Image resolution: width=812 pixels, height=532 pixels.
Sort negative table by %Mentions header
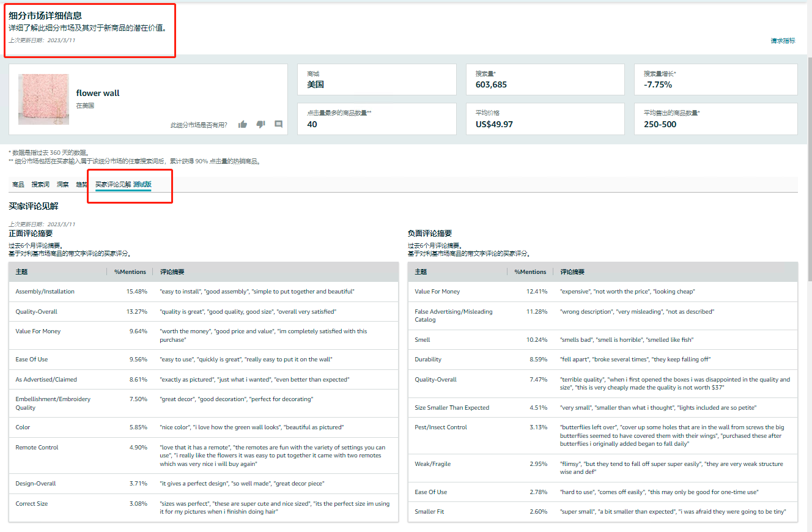[530, 272]
